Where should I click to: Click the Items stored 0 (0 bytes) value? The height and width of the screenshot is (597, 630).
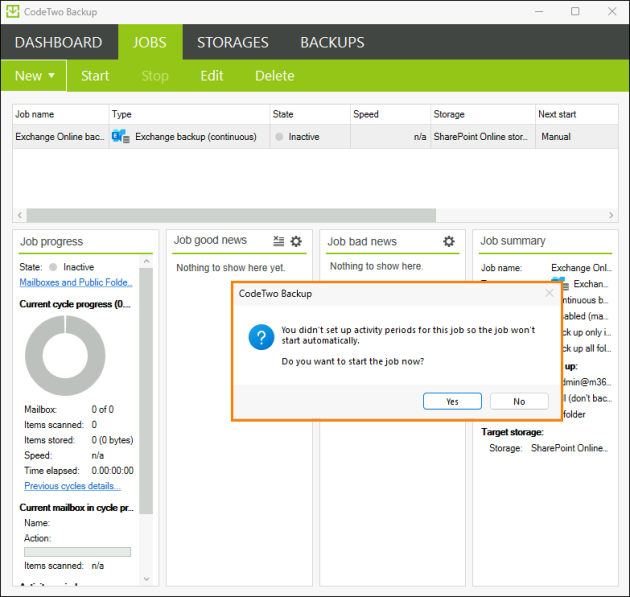tap(112, 440)
